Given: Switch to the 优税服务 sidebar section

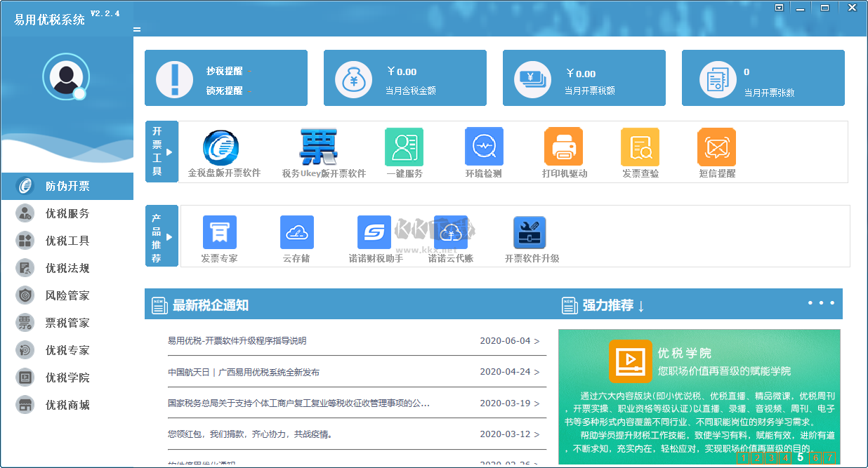Looking at the screenshot, I should (x=67, y=213).
